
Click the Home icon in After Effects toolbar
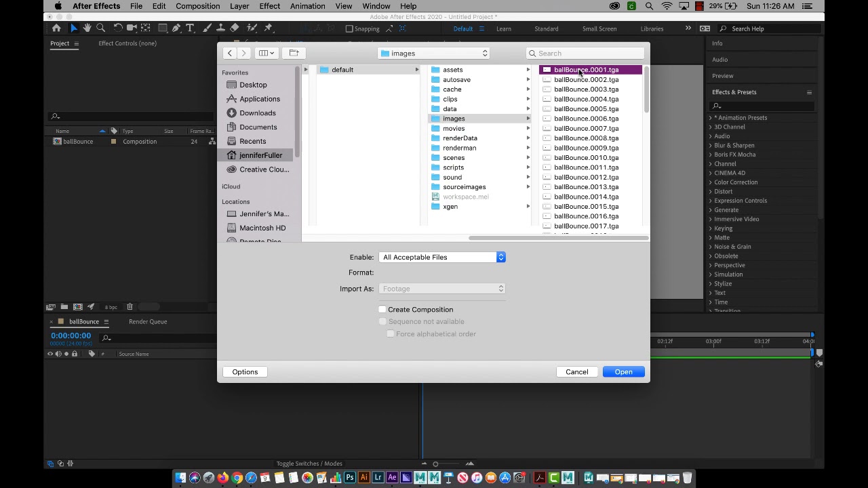tap(56, 28)
